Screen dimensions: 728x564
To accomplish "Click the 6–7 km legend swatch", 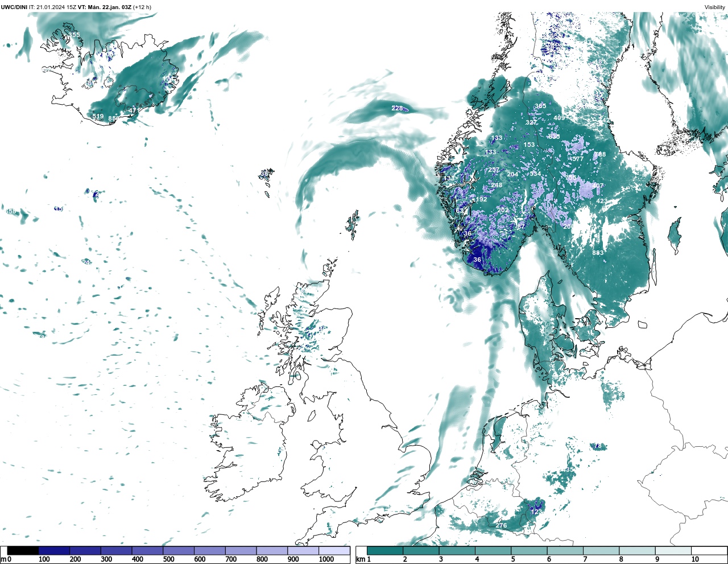I will pos(565,551).
